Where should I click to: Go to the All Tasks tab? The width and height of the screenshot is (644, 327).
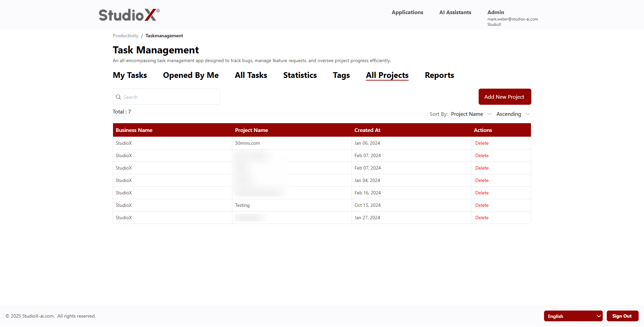[x=251, y=75]
